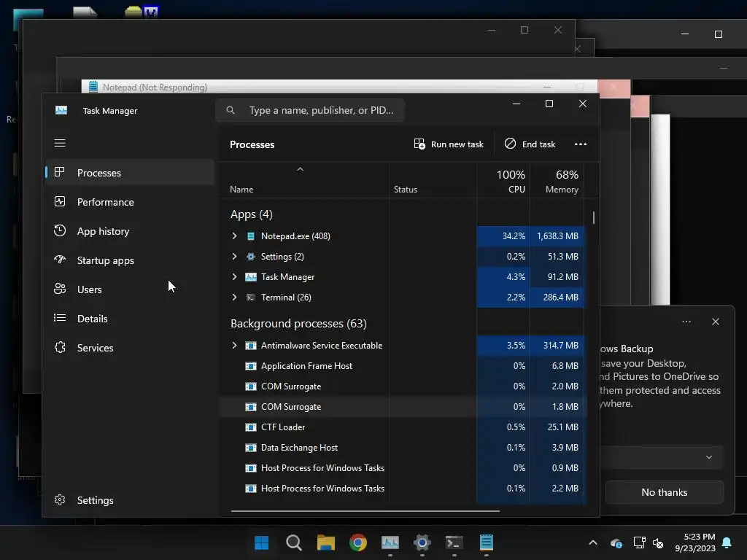Open Task Manager Settings at the sidebar bottom
This screenshot has width=747, height=560.
(130, 500)
